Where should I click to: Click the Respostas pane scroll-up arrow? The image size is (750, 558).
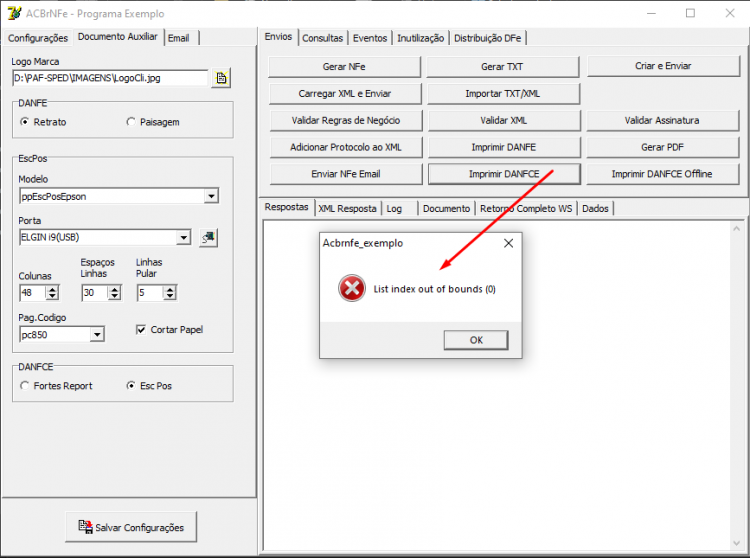coord(737,229)
